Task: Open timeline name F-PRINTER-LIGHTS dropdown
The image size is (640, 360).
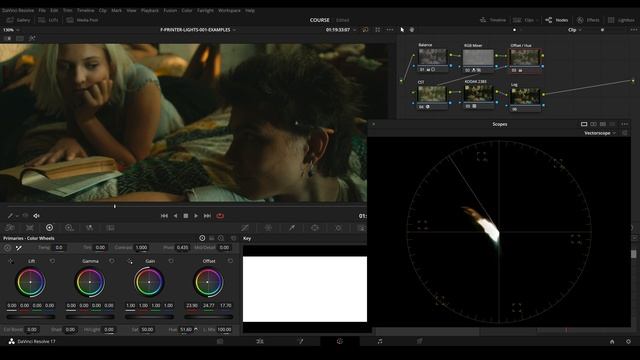Action: [x=198, y=30]
